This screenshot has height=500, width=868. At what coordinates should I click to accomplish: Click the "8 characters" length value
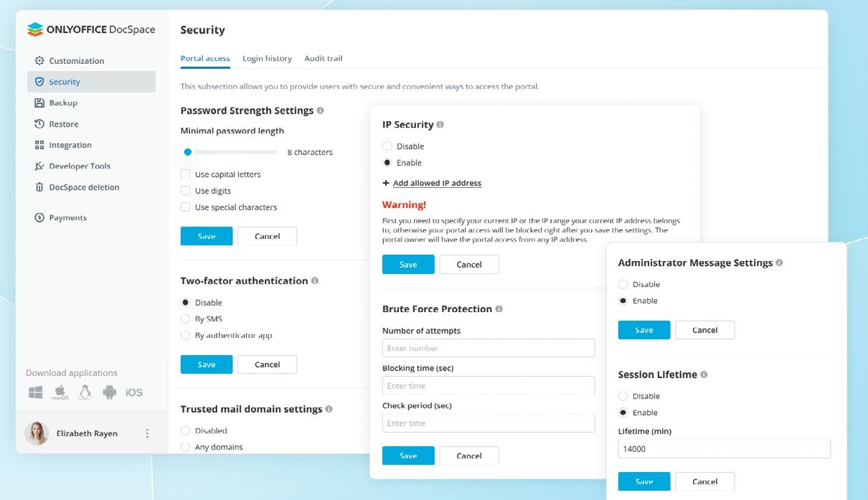click(x=310, y=152)
